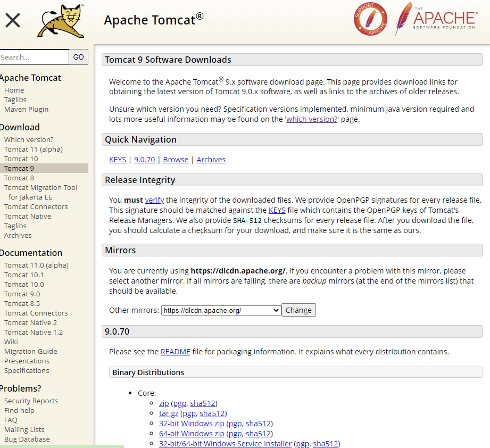This screenshot has height=448, width=490.
Task: Open the README file link
Action: click(x=176, y=352)
